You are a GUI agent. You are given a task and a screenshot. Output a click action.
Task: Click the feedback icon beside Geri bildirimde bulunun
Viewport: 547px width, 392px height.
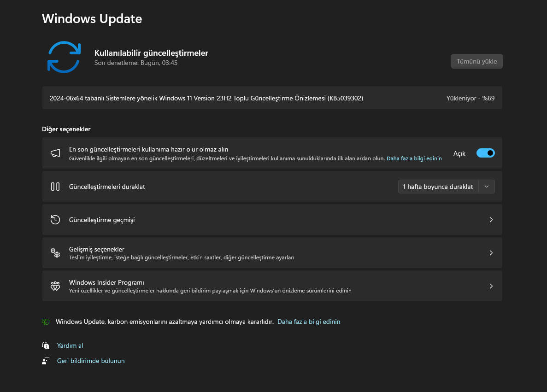[46, 361]
